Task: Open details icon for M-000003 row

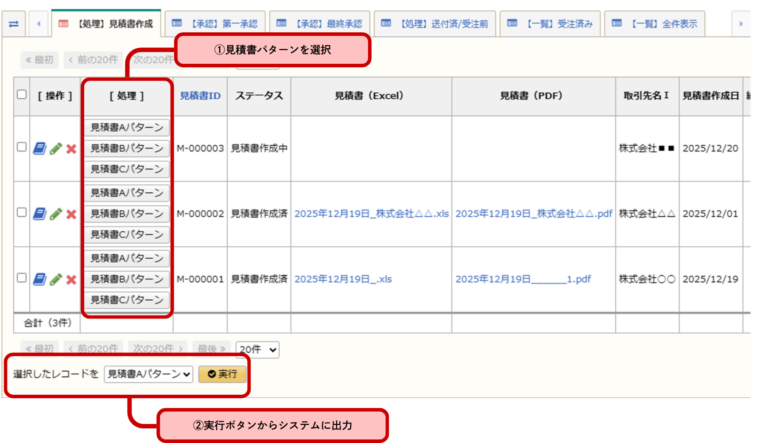Action: point(39,148)
